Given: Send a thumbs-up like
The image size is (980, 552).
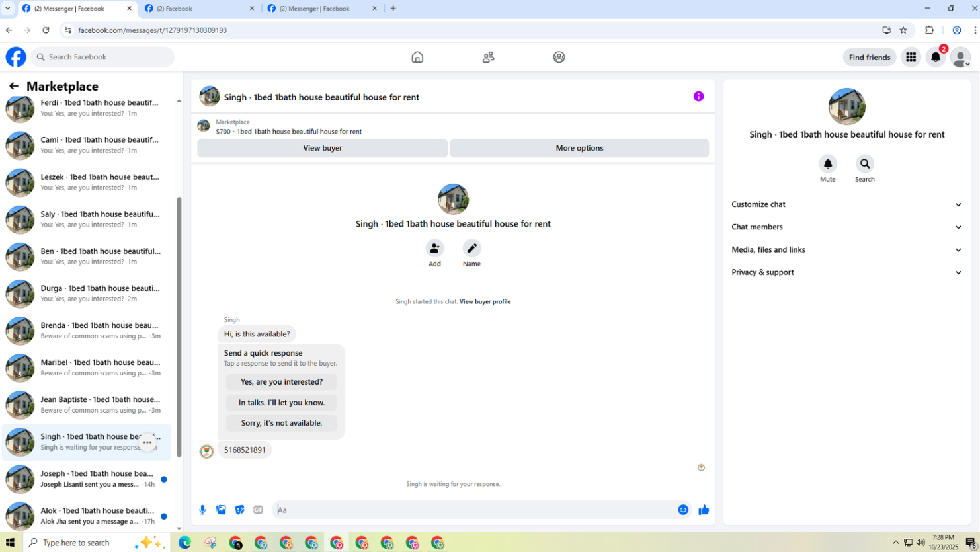Looking at the screenshot, I should [704, 510].
